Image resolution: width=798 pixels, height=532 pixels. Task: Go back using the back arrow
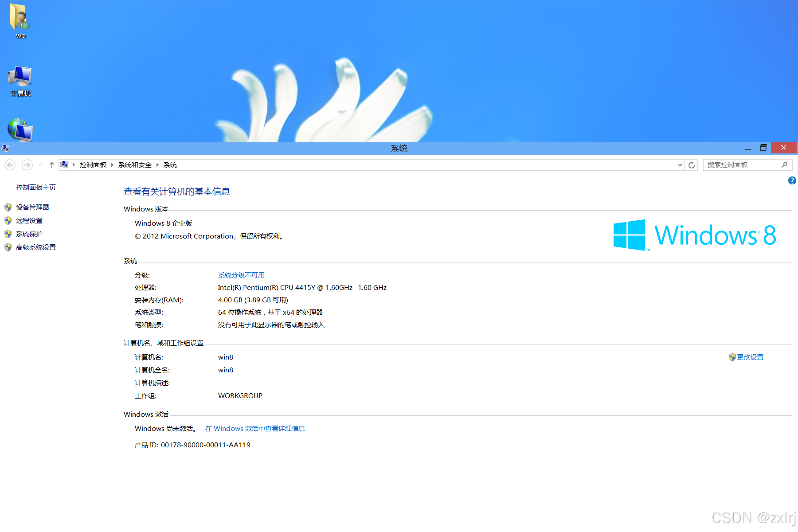click(x=10, y=165)
